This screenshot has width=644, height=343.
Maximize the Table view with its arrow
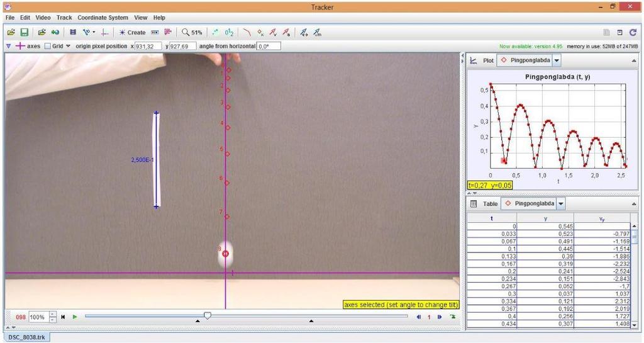634,204
